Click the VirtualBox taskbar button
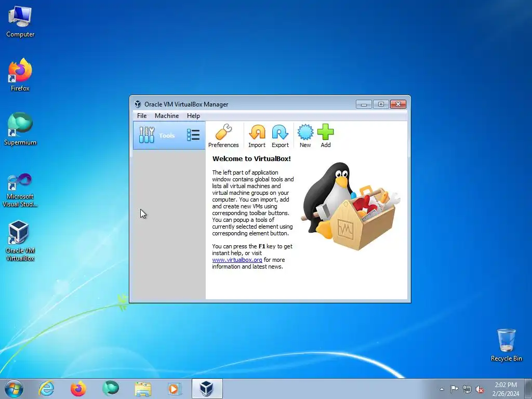Image resolution: width=532 pixels, height=399 pixels. pyautogui.click(x=207, y=389)
